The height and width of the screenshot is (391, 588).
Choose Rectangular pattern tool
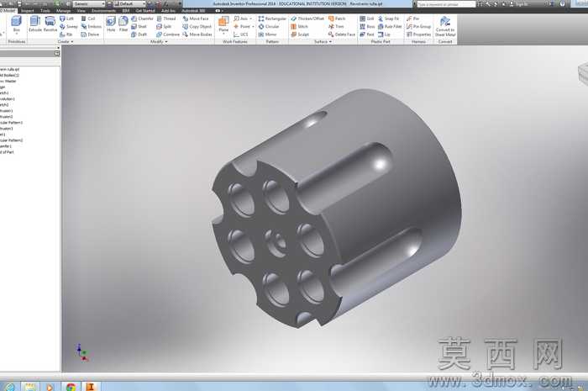click(272, 18)
